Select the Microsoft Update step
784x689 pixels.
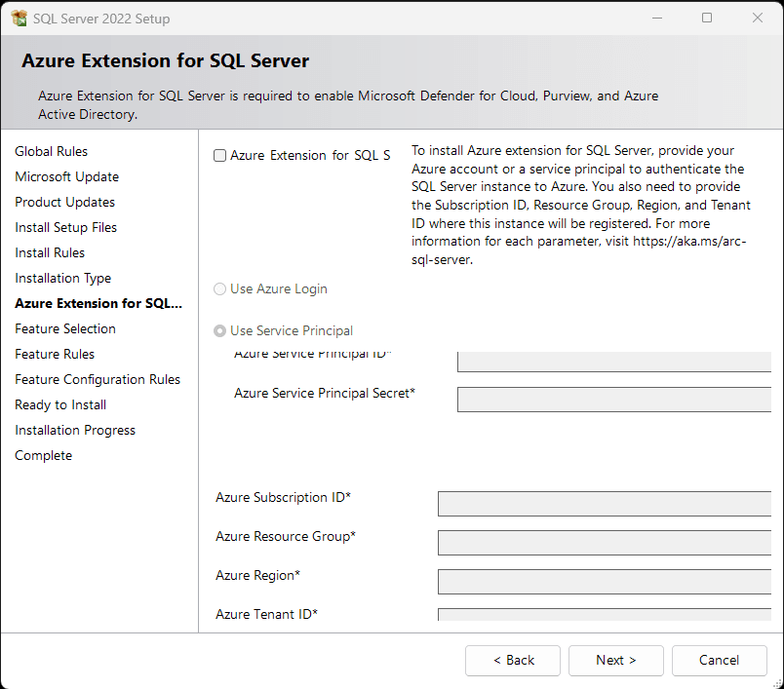[x=67, y=176]
